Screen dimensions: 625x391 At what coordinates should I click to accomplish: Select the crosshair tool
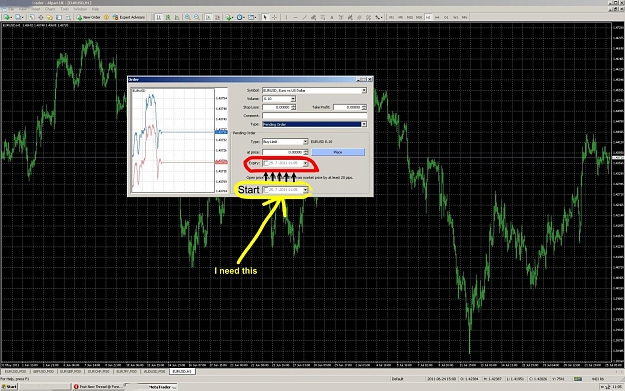click(x=275, y=17)
